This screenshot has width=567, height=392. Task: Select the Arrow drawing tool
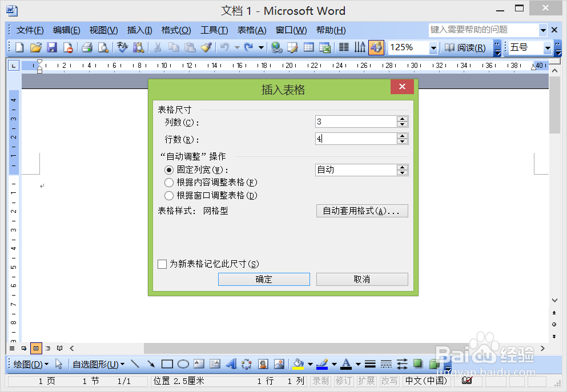click(x=151, y=364)
